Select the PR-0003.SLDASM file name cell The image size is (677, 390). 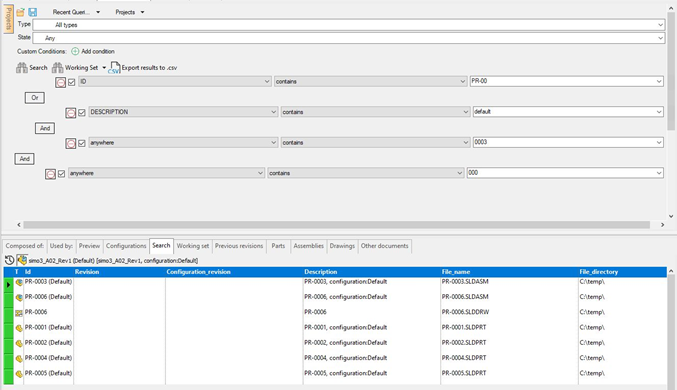click(509, 282)
